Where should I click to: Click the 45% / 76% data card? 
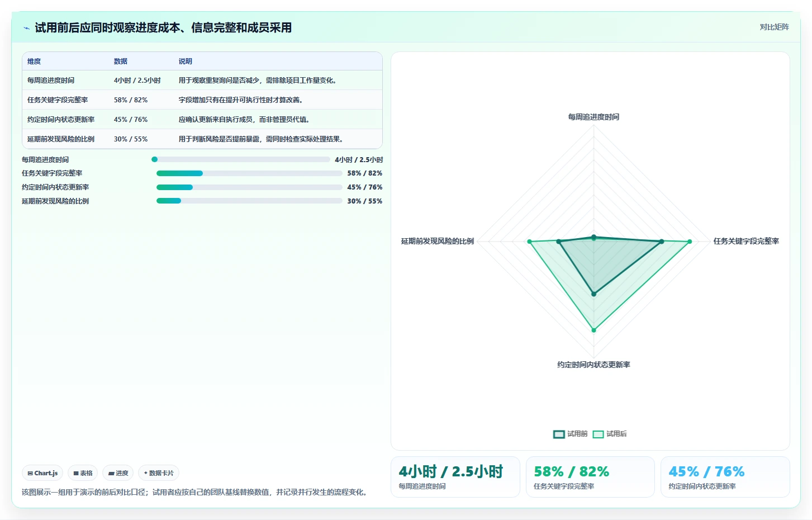(725, 477)
